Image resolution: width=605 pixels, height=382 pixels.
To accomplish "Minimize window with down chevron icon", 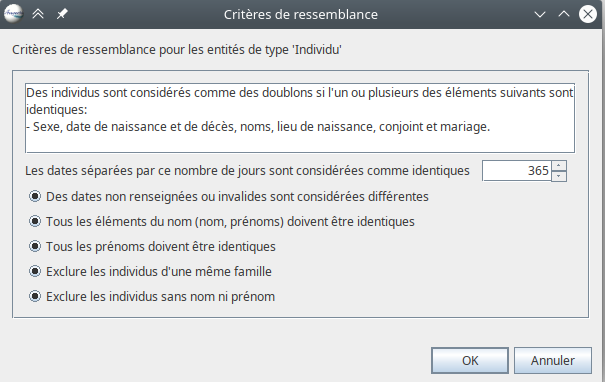I will click(x=540, y=15).
